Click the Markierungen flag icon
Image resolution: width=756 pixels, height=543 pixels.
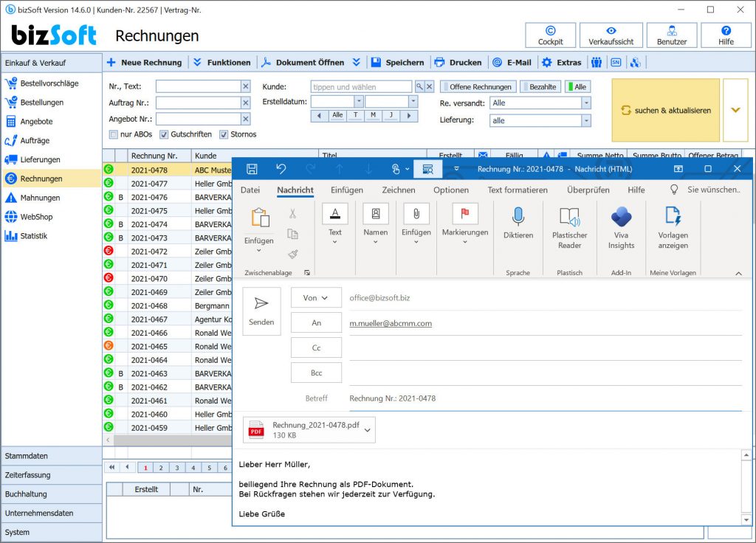pyautogui.click(x=464, y=215)
